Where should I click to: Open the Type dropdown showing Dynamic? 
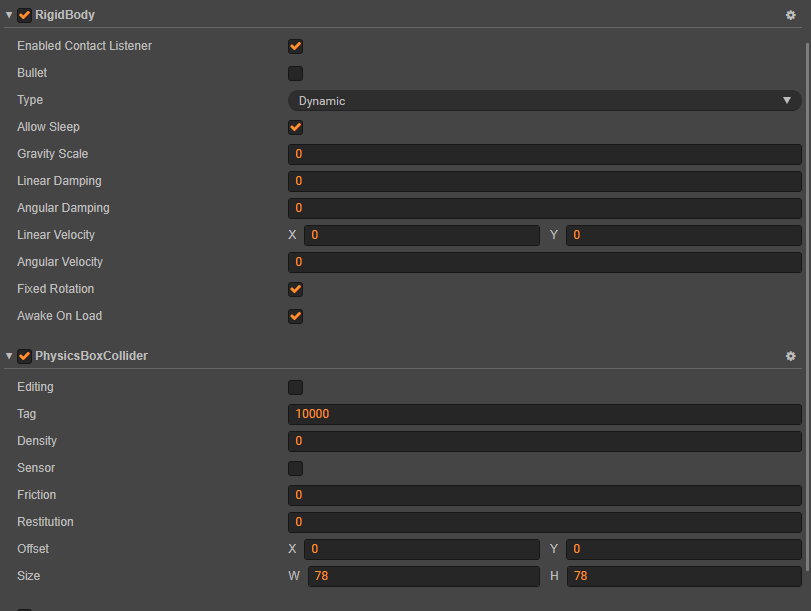[x=544, y=100]
